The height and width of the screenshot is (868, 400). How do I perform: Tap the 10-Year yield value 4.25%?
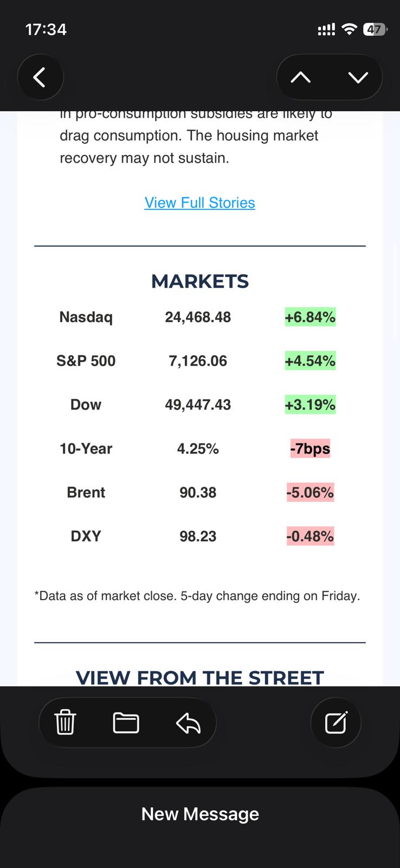tap(198, 449)
